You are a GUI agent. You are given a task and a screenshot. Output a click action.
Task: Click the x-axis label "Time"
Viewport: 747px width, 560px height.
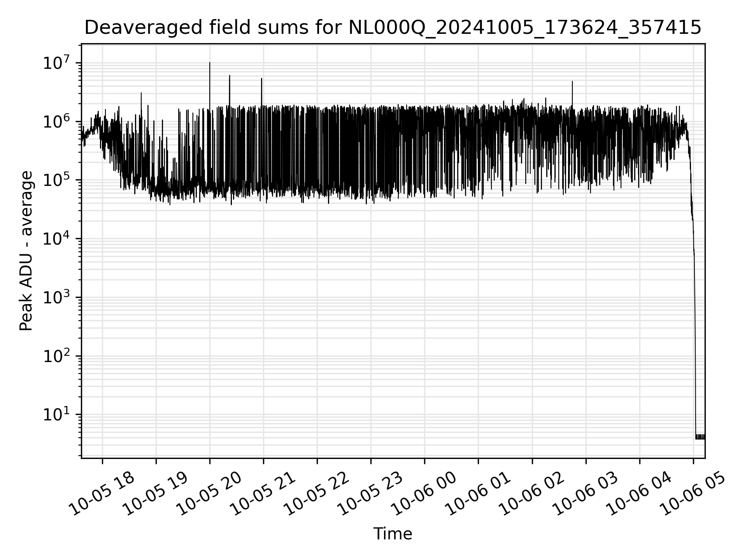click(393, 534)
